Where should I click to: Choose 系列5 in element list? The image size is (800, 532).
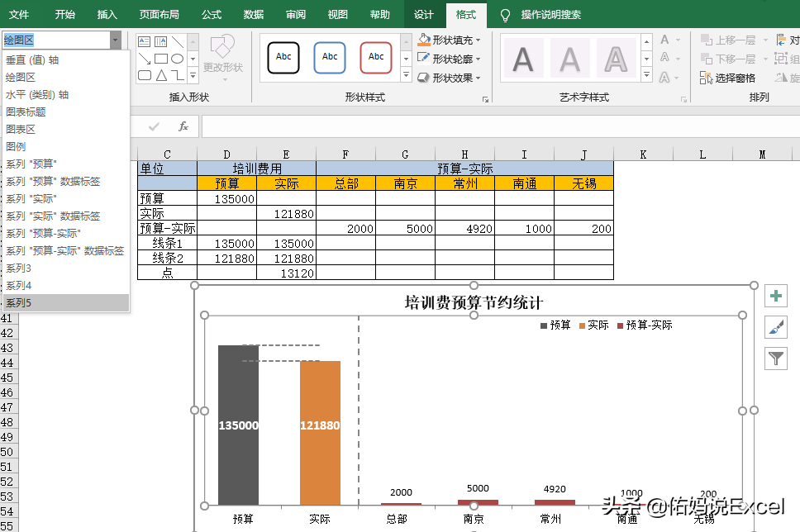coord(66,302)
